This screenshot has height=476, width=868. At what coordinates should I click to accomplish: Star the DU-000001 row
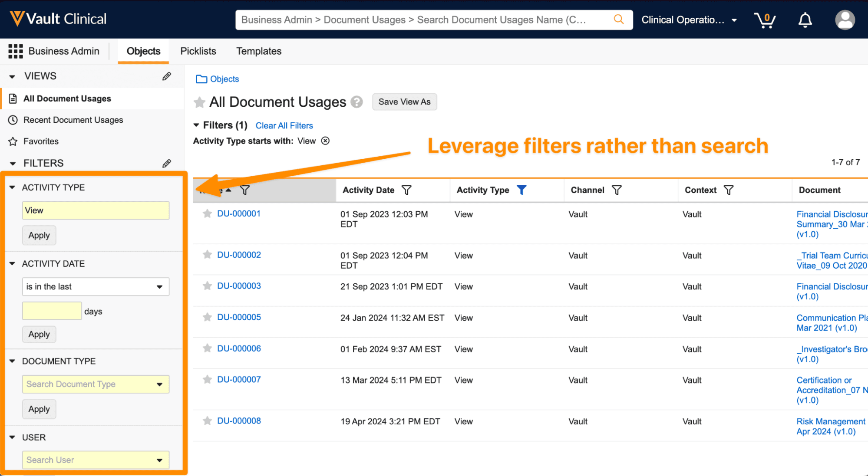coord(207,213)
